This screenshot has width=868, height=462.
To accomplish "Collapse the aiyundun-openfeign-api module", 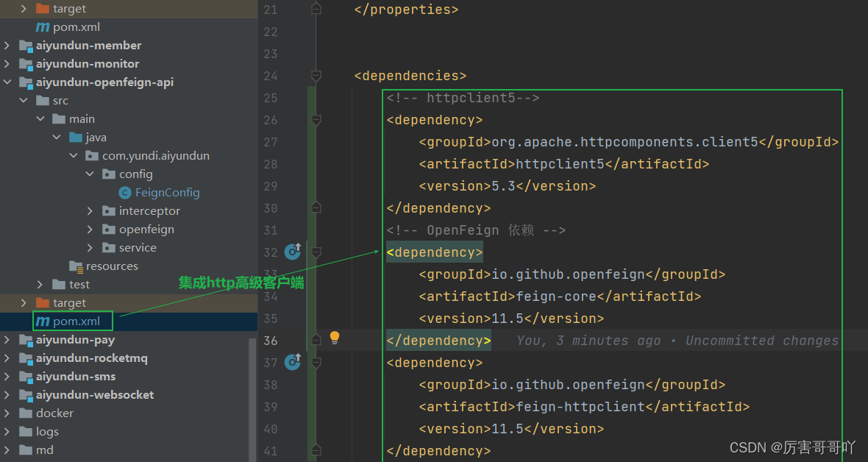I will (x=7, y=82).
